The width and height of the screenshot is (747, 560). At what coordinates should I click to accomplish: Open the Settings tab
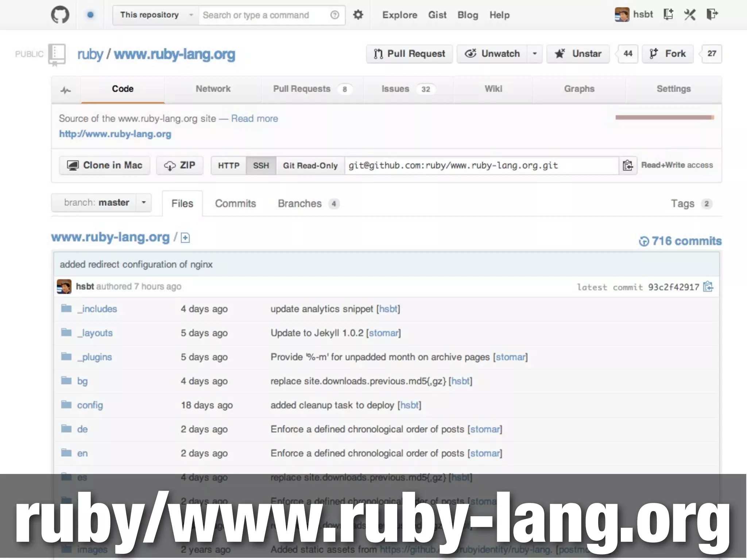point(674,89)
